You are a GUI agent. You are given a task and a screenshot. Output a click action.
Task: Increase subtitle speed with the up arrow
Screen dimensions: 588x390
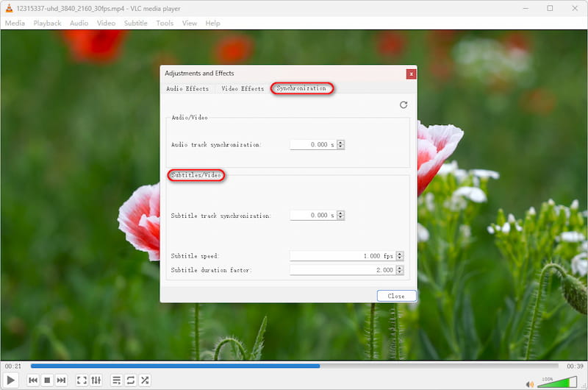pos(400,254)
